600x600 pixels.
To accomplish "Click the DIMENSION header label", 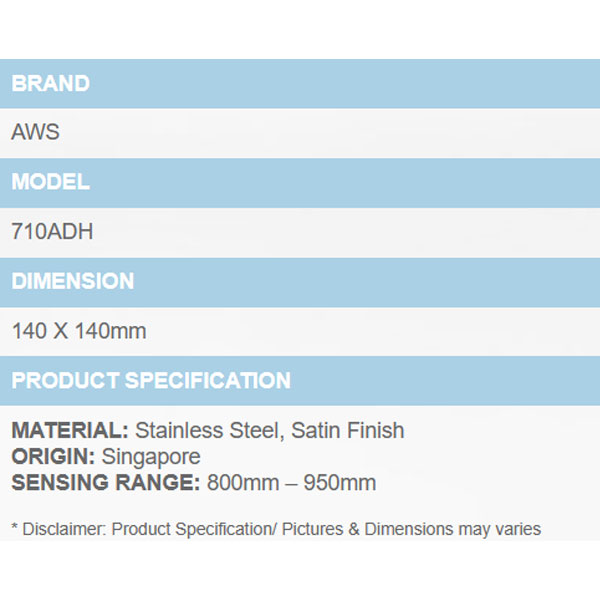I will pyautogui.click(x=72, y=282).
